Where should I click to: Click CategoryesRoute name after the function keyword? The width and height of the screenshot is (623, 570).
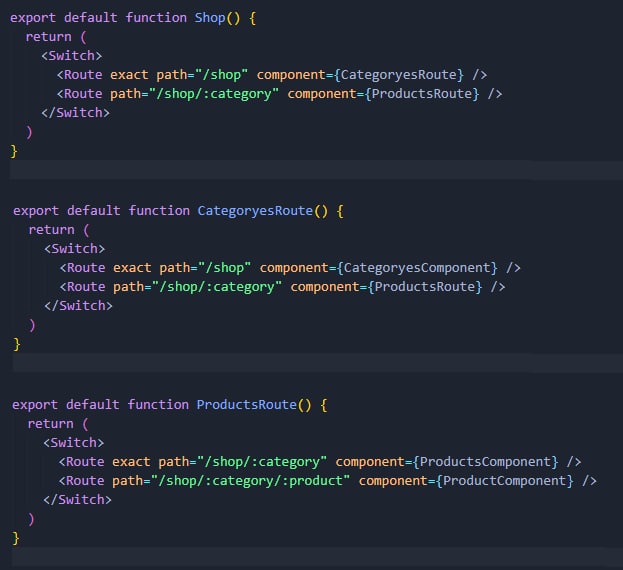click(x=255, y=211)
